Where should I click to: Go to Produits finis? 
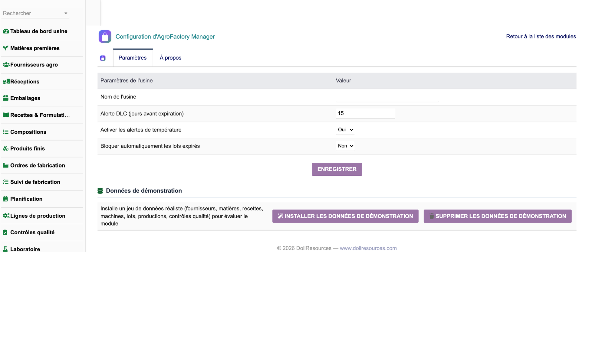(28, 149)
